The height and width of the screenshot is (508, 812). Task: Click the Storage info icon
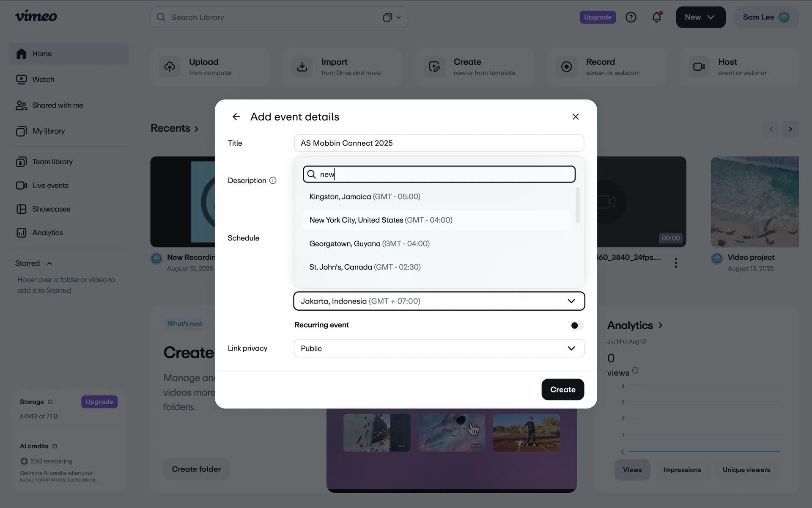point(50,402)
